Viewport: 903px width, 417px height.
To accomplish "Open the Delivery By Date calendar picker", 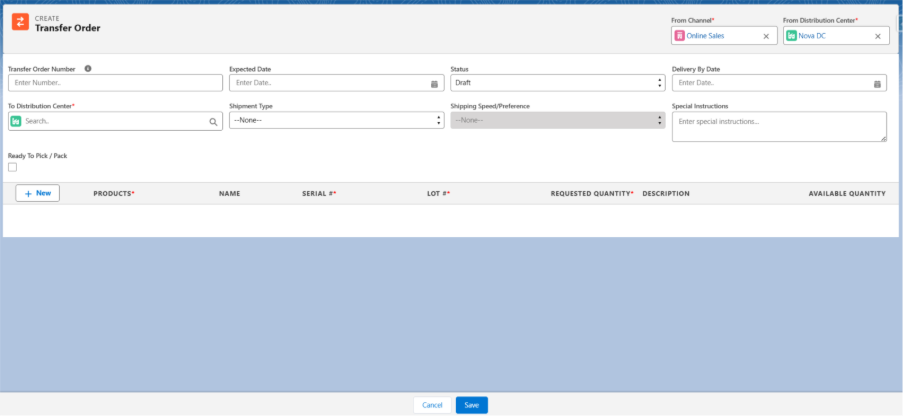I will coord(877,83).
